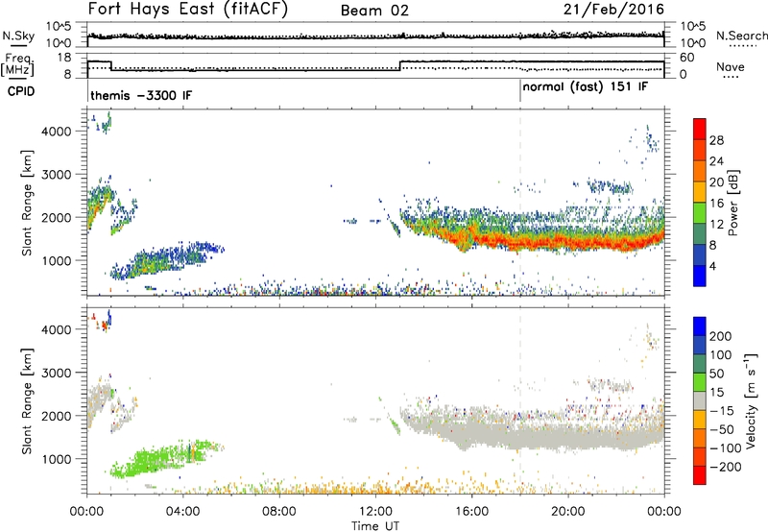Image resolution: width=768 pixels, height=532 pixels.
Task: Click the 1000 km tick on the velocity panel
Action: click(56, 459)
